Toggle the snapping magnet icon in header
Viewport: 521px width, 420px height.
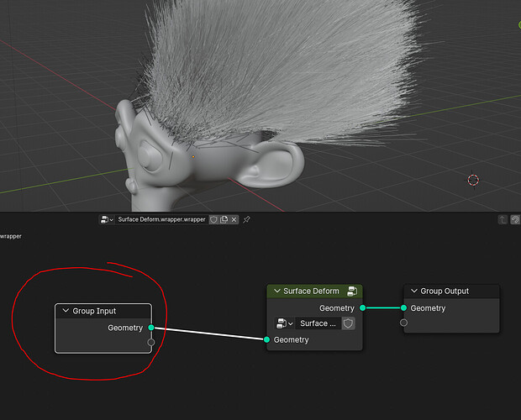tap(515, 220)
